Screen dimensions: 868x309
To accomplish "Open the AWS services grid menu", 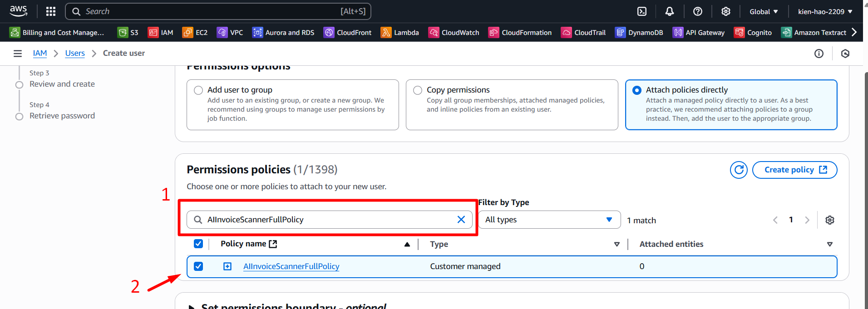I will (51, 11).
